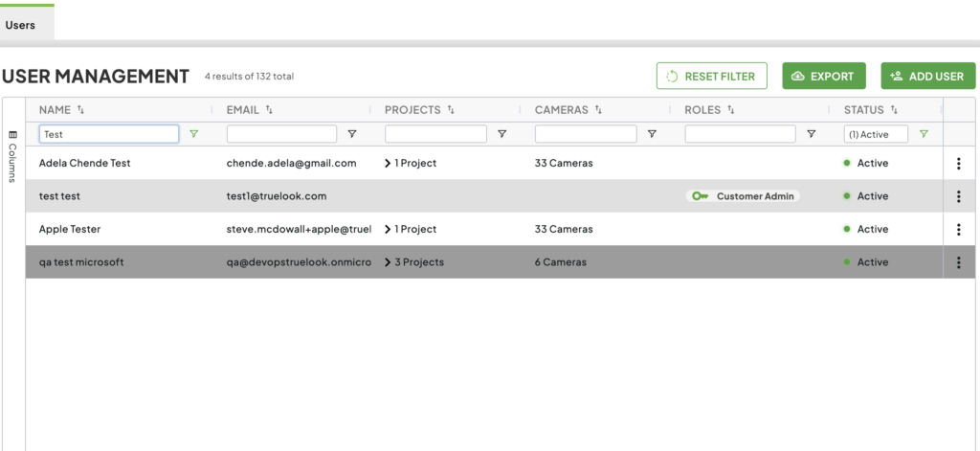Sort by the Roles column arrows

[730, 109]
